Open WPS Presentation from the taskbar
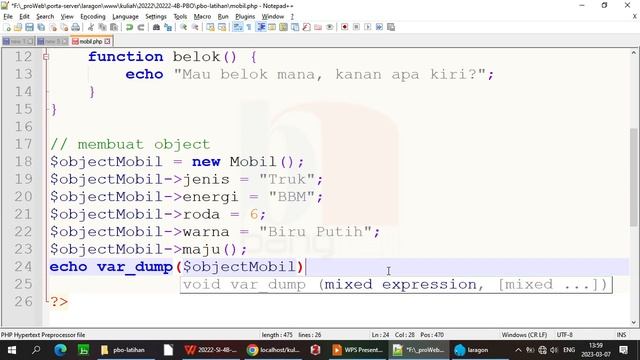 [x=358, y=350]
